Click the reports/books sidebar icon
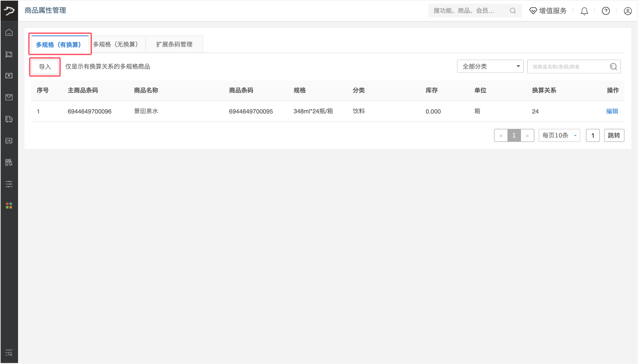638x364 pixels. pyautogui.click(x=9, y=162)
